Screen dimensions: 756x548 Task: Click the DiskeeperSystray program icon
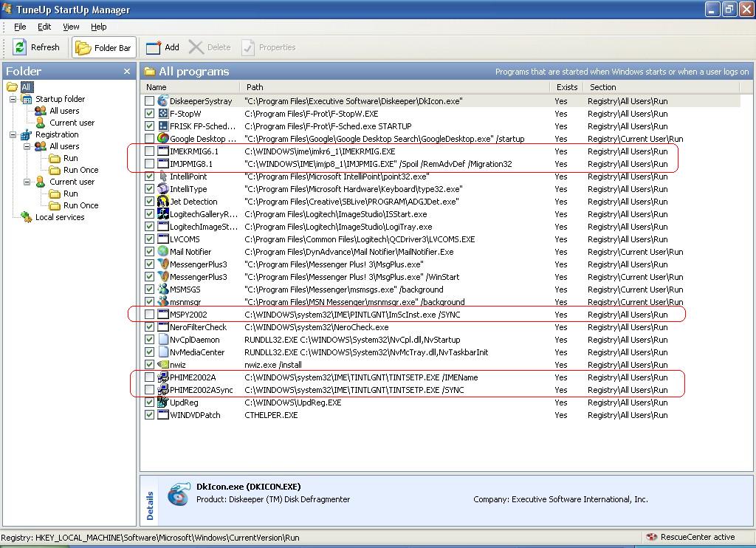163,101
